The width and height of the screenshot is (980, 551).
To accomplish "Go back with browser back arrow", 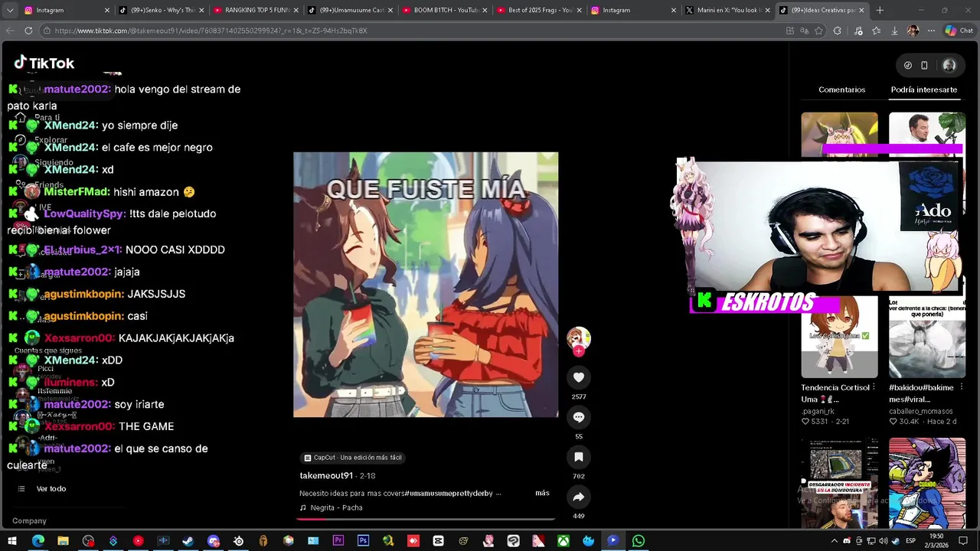I will coord(10,31).
